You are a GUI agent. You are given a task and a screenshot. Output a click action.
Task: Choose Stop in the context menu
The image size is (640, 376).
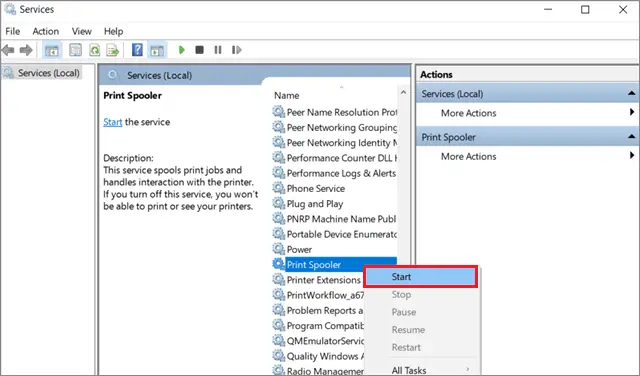pos(420,294)
